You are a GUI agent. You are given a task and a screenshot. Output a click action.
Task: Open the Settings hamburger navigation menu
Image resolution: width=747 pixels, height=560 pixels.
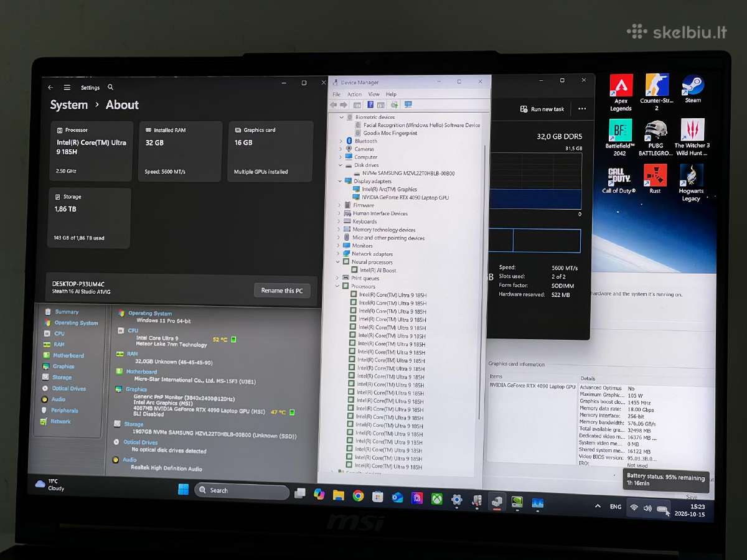pos(67,88)
